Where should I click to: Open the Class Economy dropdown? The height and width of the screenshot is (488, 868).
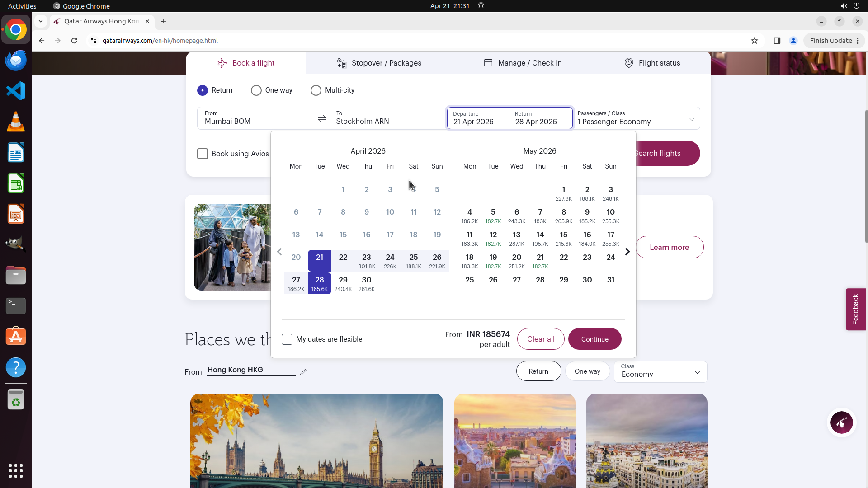(x=660, y=372)
